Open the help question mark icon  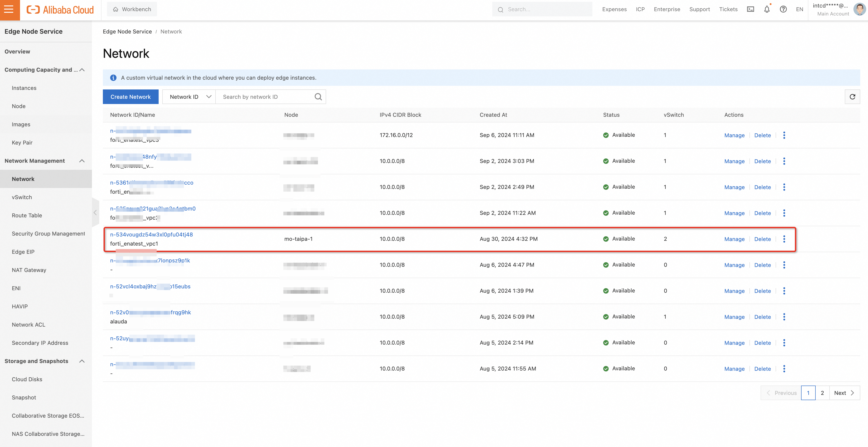[x=783, y=9]
